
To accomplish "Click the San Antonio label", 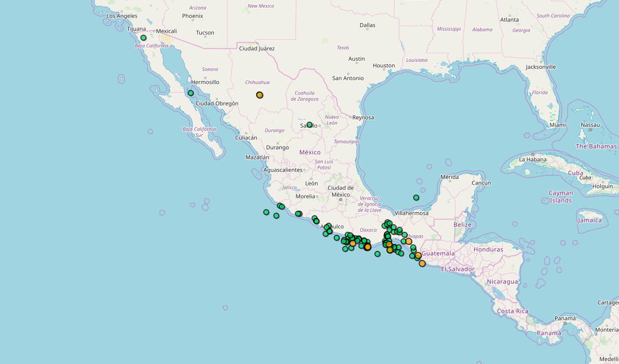I will tap(348, 78).
